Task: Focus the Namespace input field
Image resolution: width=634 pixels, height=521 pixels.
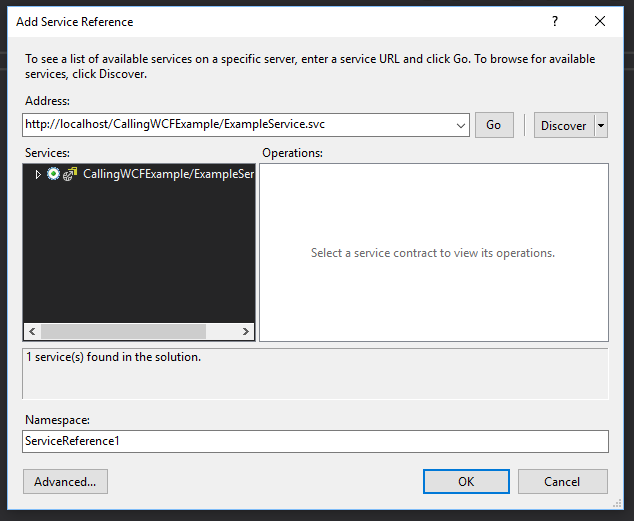Action: (x=315, y=441)
